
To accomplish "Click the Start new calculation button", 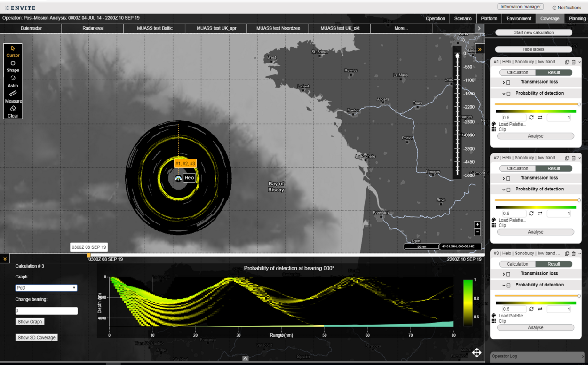I will (x=533, y=32).
